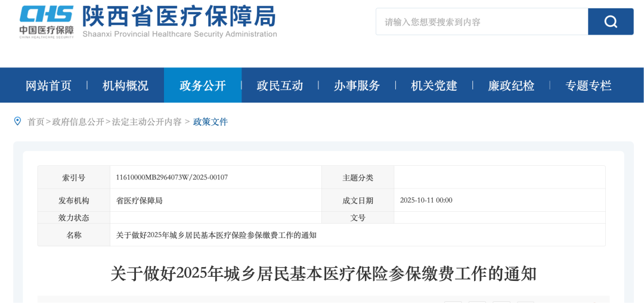Open the 网站首页 nav tab
Viewport: 644px width, 303px height.
point(48,85)
